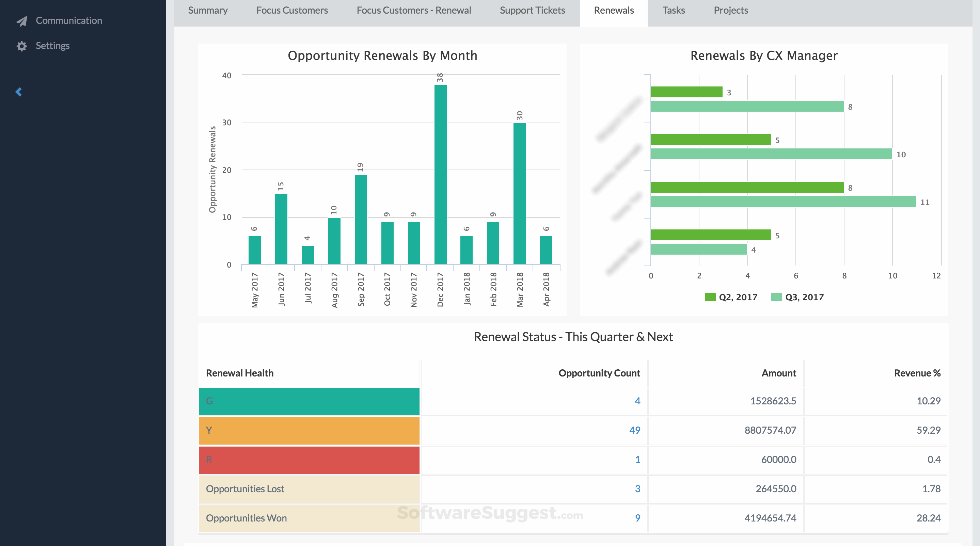This screenshot has height=546, width=980.
Task: Click the Opportunity Count column header
Action: tap(599, 373)
